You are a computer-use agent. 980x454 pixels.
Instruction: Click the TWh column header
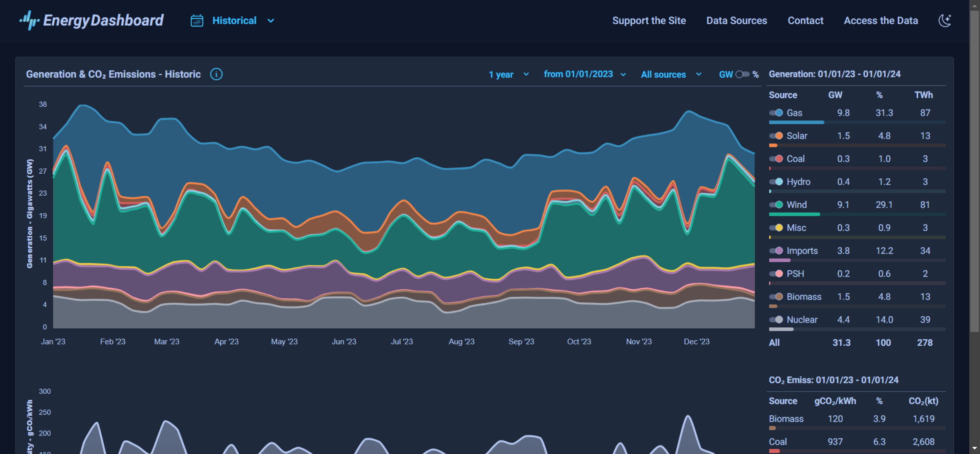tap(923, 95)
